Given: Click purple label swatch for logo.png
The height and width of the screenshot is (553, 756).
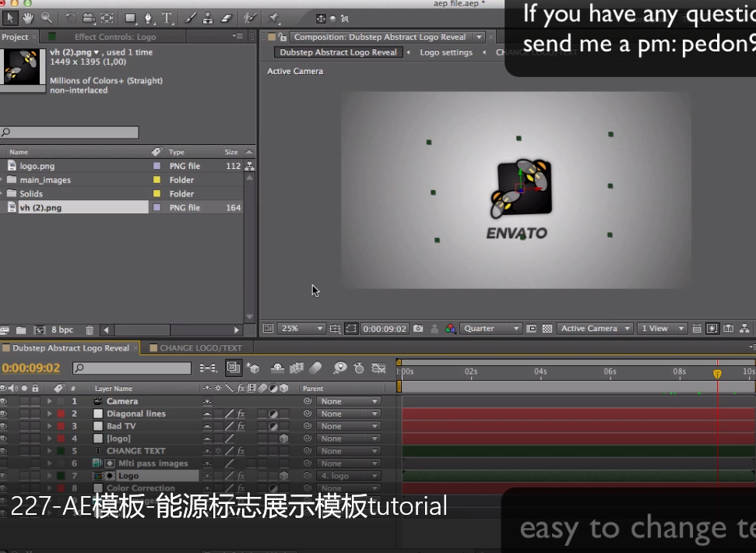Looking at the screenshot, I should coord(156,166).
